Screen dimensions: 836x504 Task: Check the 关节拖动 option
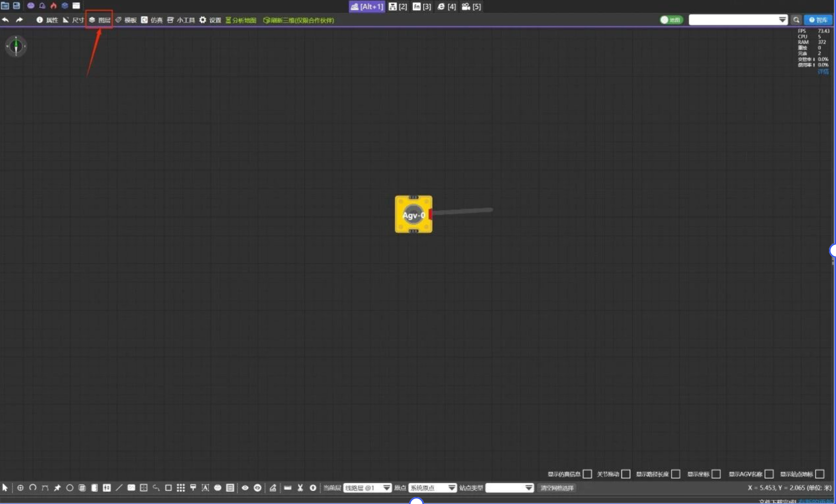(x=625, y=474)
